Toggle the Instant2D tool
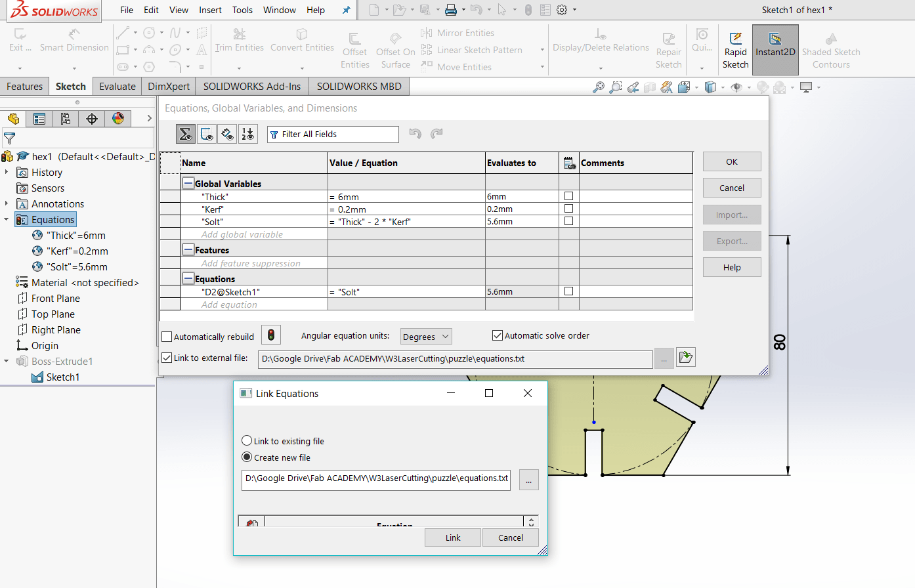 pos(775,50)
